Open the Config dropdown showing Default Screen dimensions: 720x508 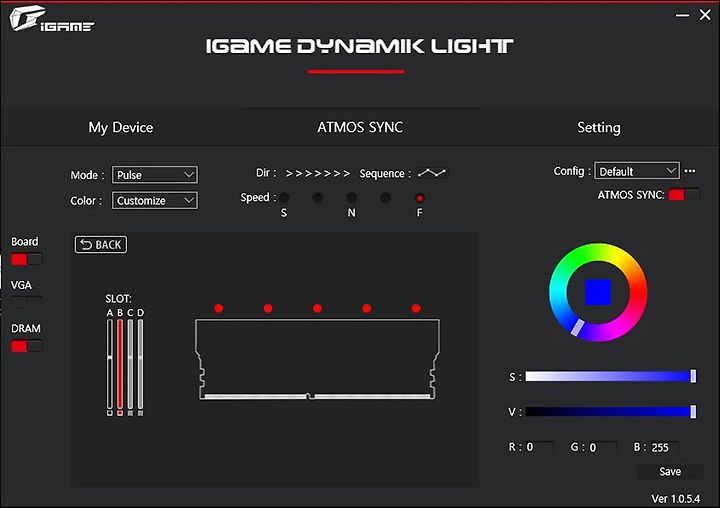pyautogui.click(x=637, y=171)
